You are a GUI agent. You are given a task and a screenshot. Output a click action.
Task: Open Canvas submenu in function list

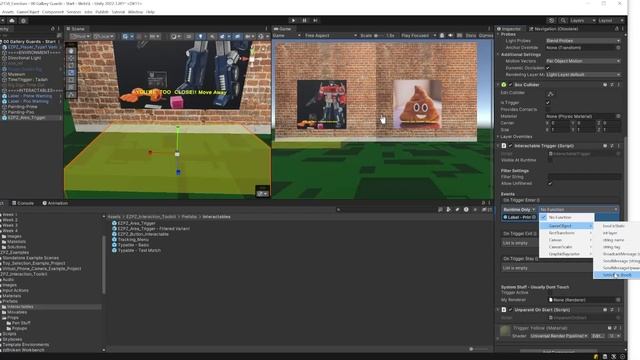click(567, 240)
